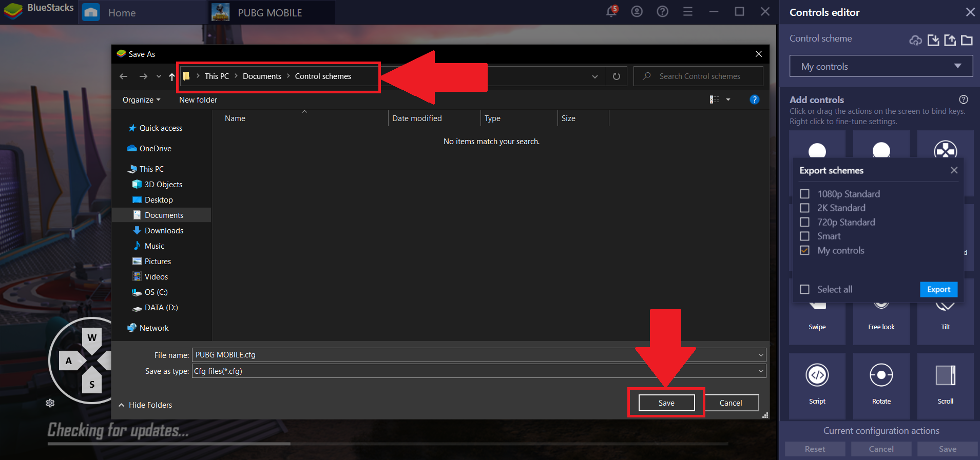980x460 pixels.
Task: Click the Search Control schemes box
Action: (698, 76)
